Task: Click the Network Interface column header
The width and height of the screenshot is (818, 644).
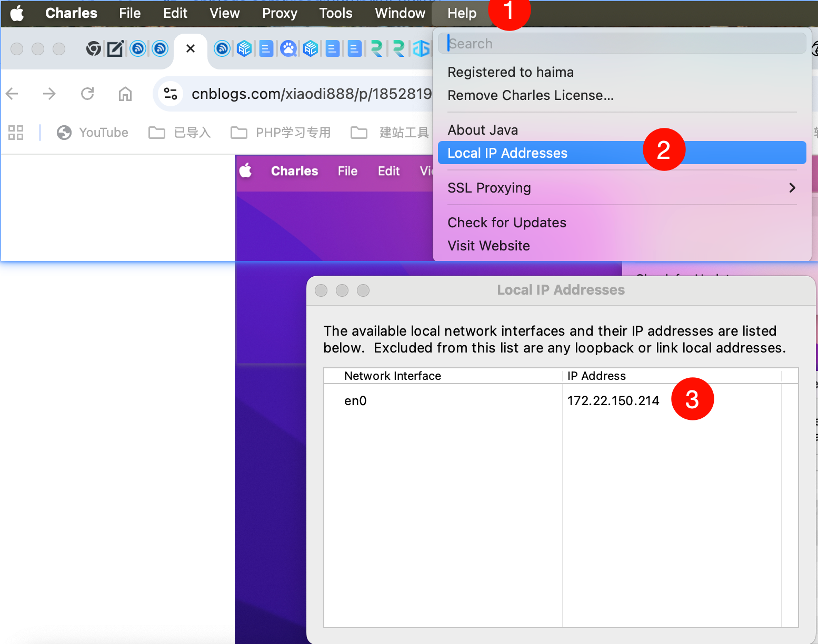Action: pyautogui.click(x=443, y=376)
